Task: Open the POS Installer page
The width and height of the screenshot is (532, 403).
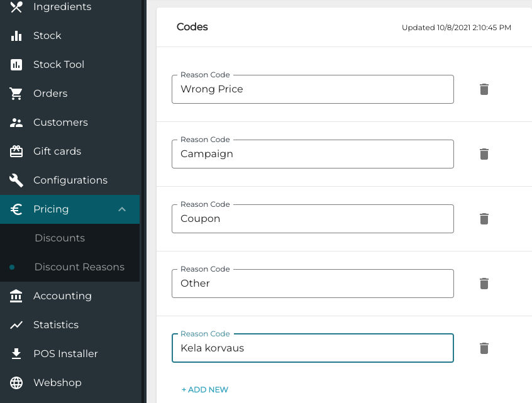Action: (65, 354)
